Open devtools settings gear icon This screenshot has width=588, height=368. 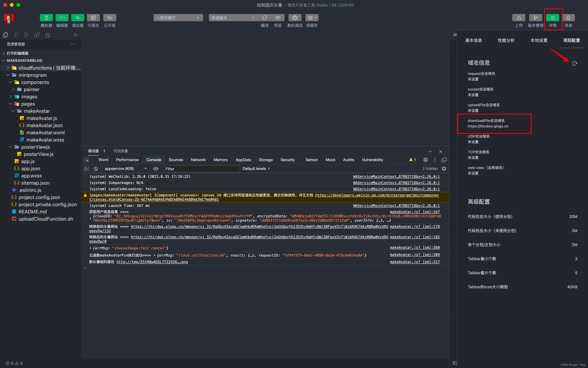pos(425,160)
